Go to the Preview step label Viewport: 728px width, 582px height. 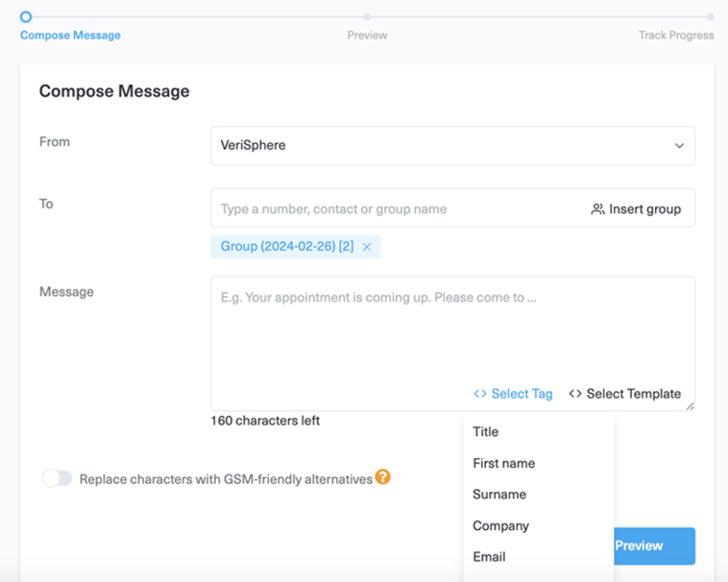click(x=367, y=36)
